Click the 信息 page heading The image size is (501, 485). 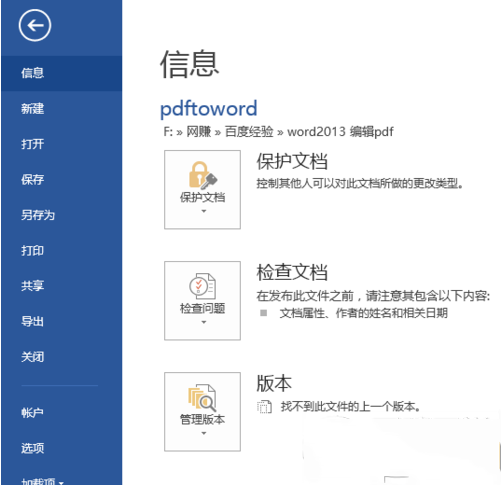pyautogui.click(x=189, y=64)
